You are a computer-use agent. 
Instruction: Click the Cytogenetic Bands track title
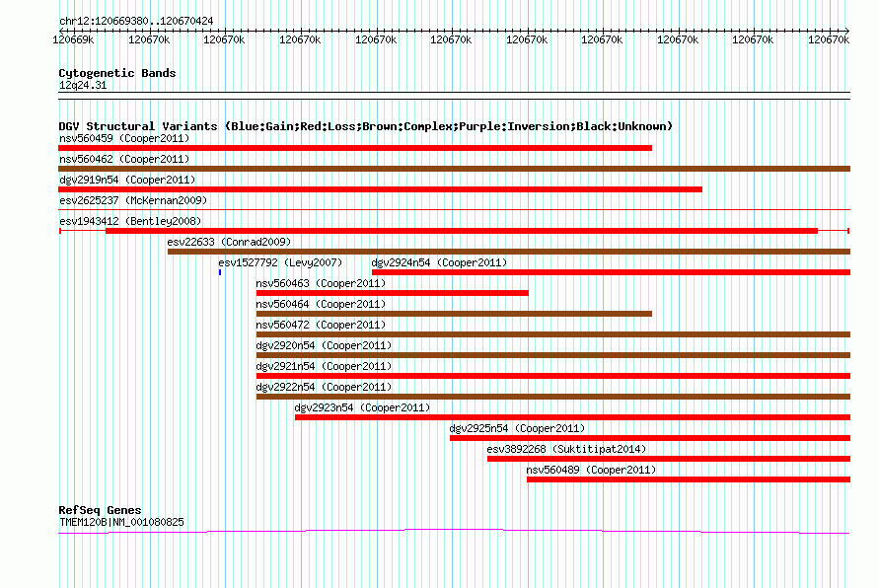tap(117, 73)
